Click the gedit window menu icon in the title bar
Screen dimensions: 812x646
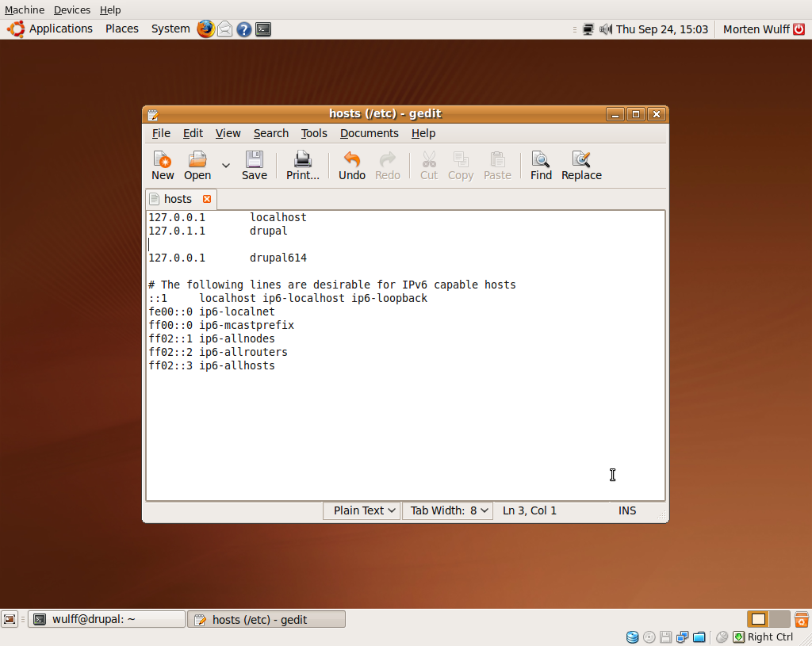[x=153, y=114]
